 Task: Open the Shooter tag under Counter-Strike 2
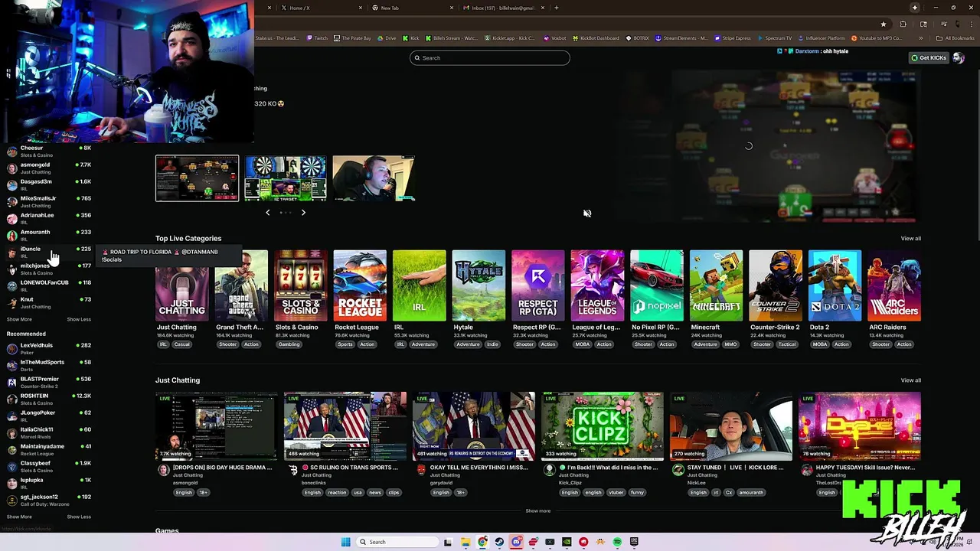762,344
